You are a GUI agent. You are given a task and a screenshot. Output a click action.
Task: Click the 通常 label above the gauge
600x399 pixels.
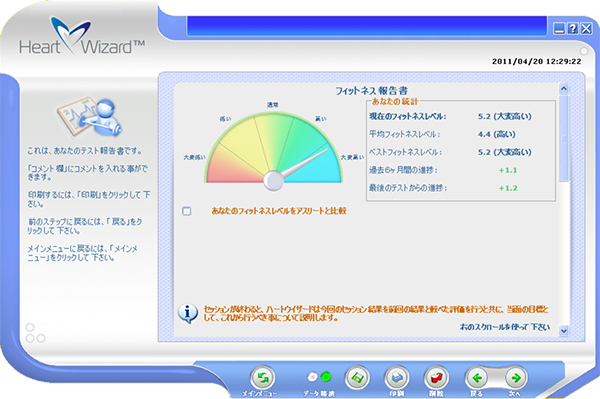[272, 105]
